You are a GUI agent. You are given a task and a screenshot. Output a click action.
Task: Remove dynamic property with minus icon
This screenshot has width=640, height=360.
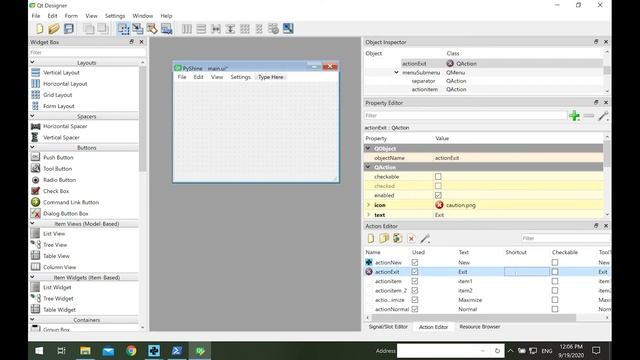click(589, 116)
